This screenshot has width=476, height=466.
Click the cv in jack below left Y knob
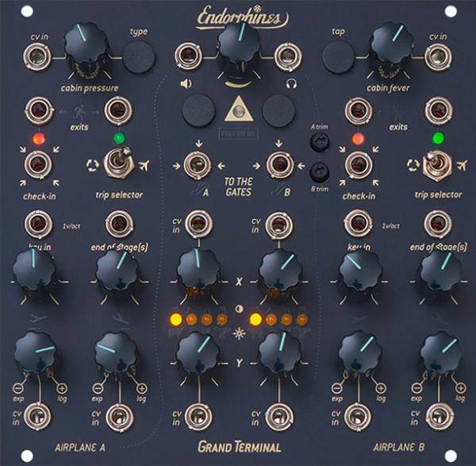[198, 417]
